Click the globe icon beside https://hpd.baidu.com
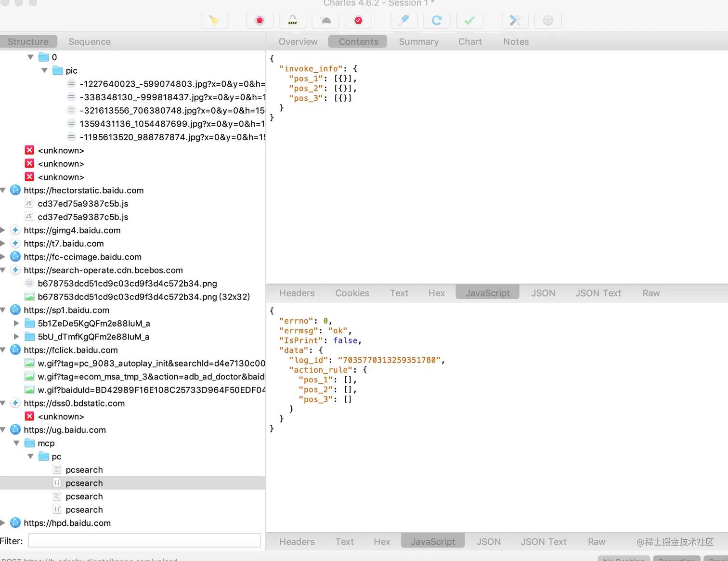728x561 pixels. tap(15, 523)
